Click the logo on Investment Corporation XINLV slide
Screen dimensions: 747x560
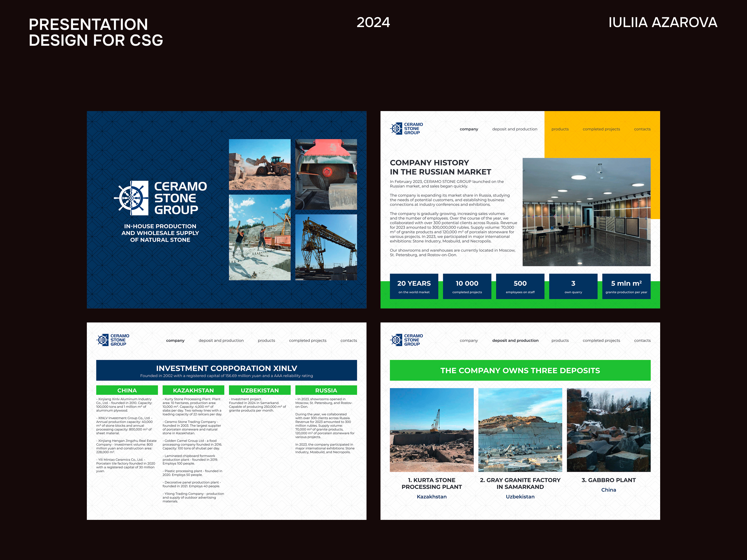tap(113, 340)
